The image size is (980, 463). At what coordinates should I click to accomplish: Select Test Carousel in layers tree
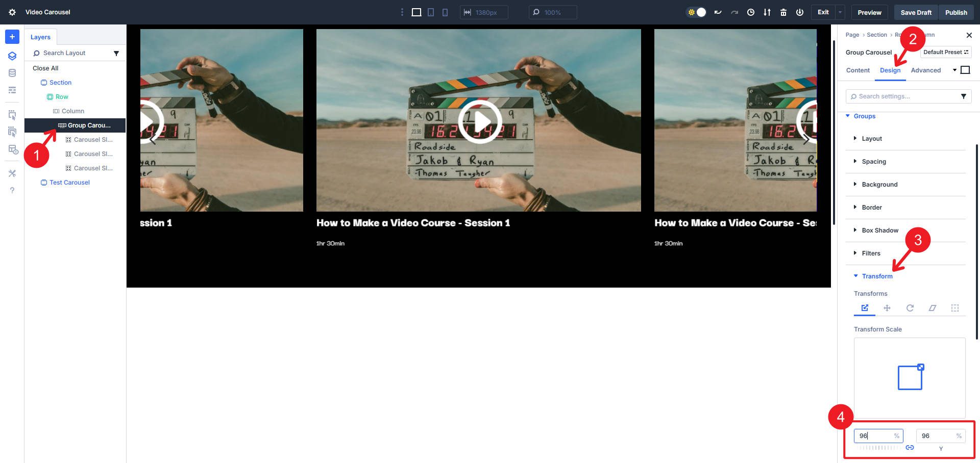pos(69,183)
